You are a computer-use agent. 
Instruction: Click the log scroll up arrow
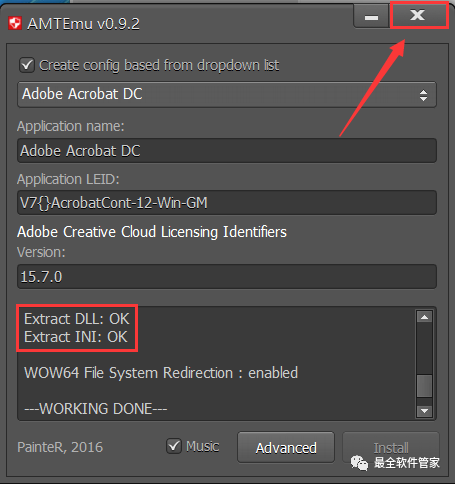pyautogui.click(x=424, y=317)
